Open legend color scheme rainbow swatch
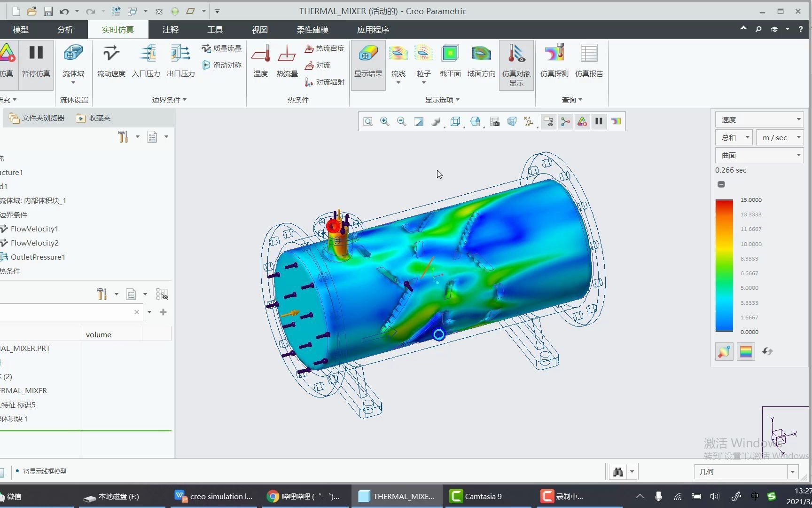Image resolution: width=812 pixels, height=508 pixels. coord(746,351)
